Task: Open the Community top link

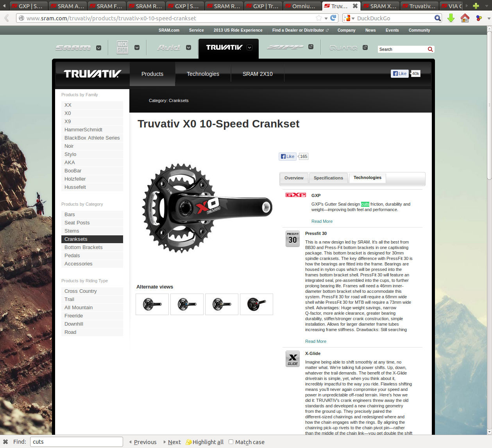Action: 419,30
